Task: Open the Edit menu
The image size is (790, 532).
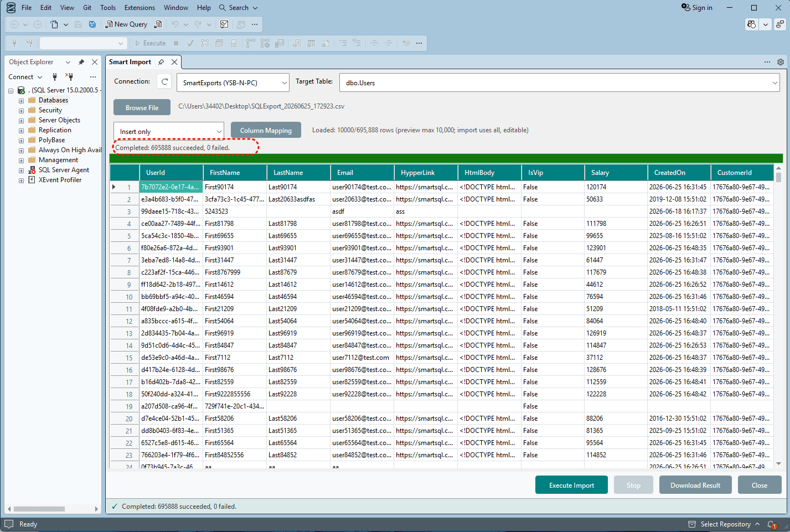Action: pyautogui.click(x=46, y=8)
